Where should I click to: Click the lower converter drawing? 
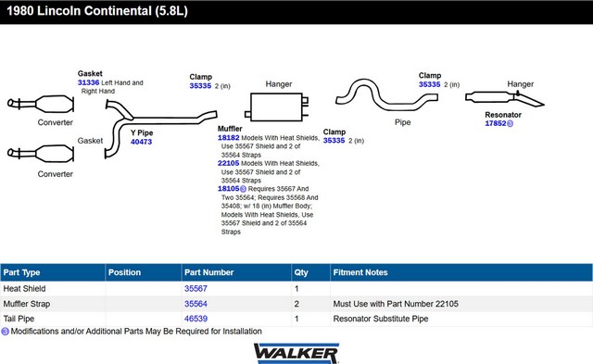point(41,154)
